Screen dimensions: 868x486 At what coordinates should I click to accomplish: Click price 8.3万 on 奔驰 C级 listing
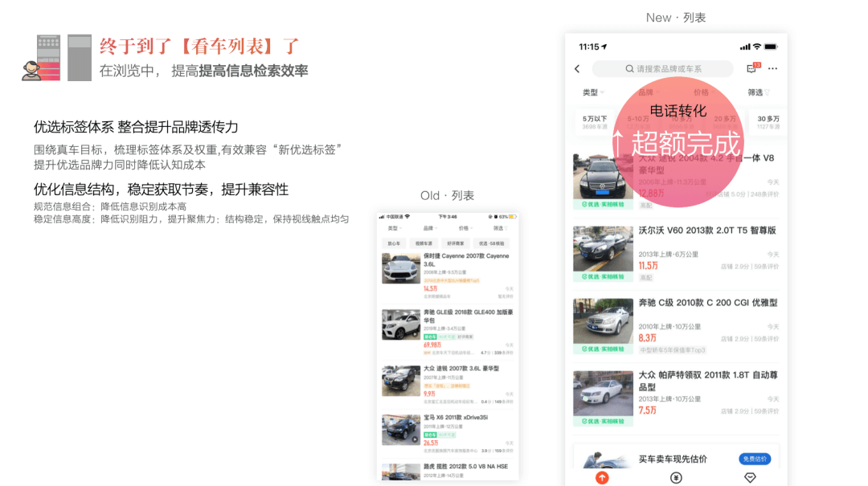647,337
